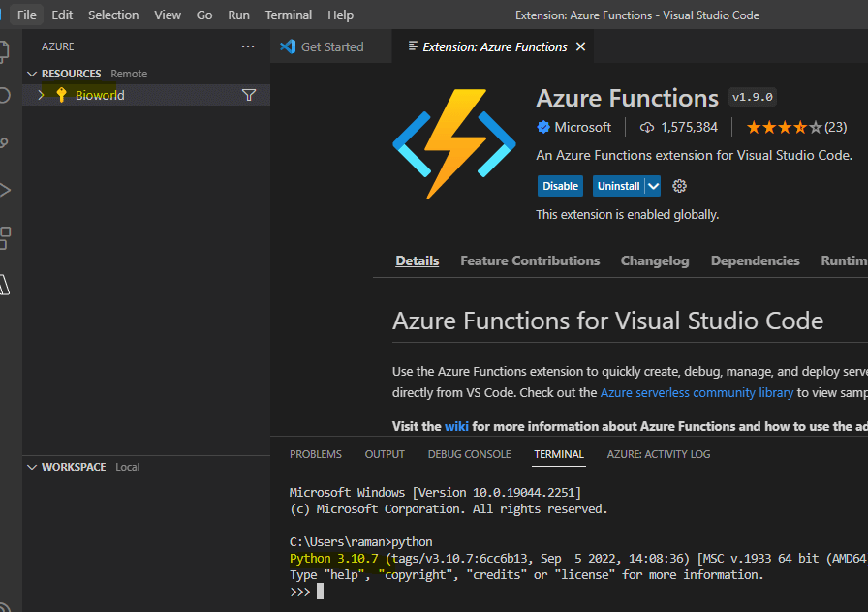This screenshot has width=868, height=612.
Task: Open More Actions in the Azure panel
Action: click(248, 46)
